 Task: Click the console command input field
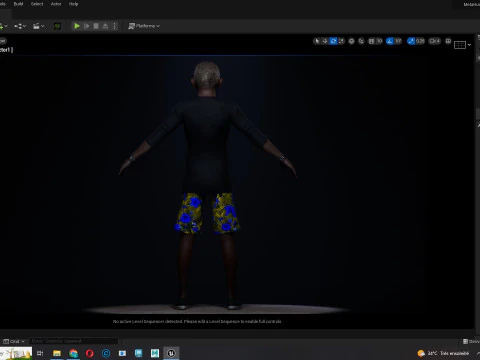(x=74, y=341)
